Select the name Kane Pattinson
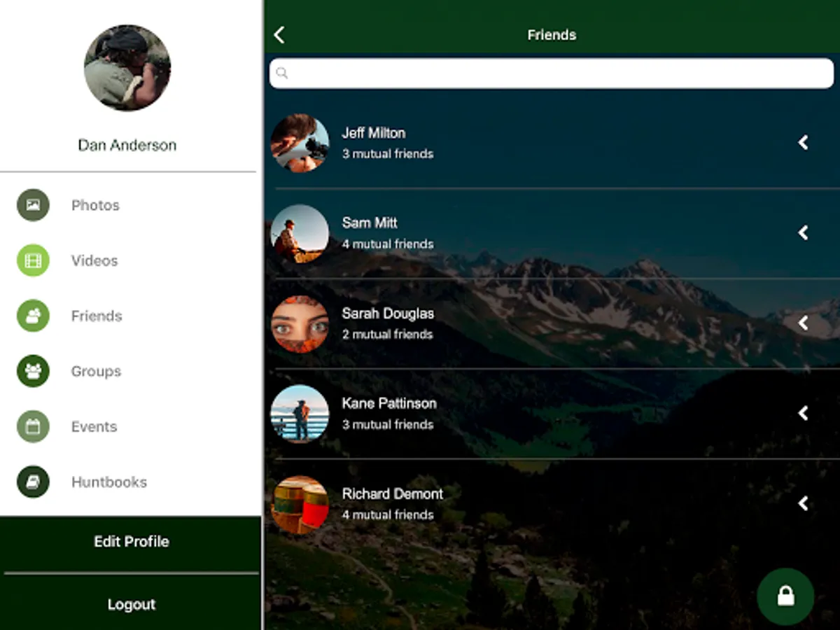The height and width of the screenshot is (630, 840). (389, 403)
